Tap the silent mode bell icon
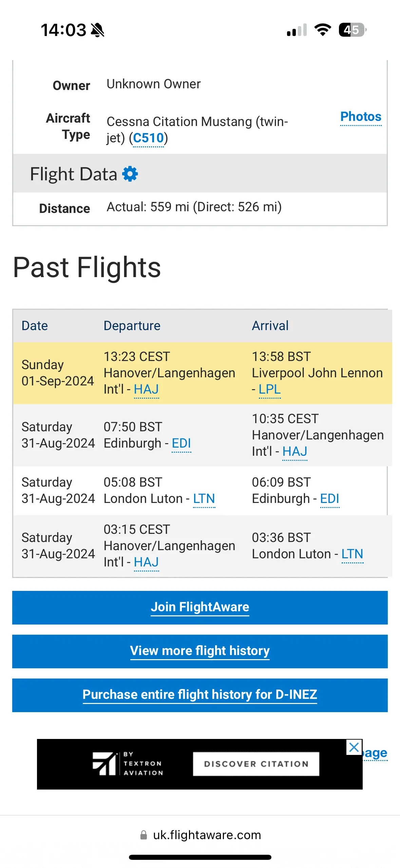Image resolution: width=400 pixels, height=868 pixels. (x=98, y=30)
